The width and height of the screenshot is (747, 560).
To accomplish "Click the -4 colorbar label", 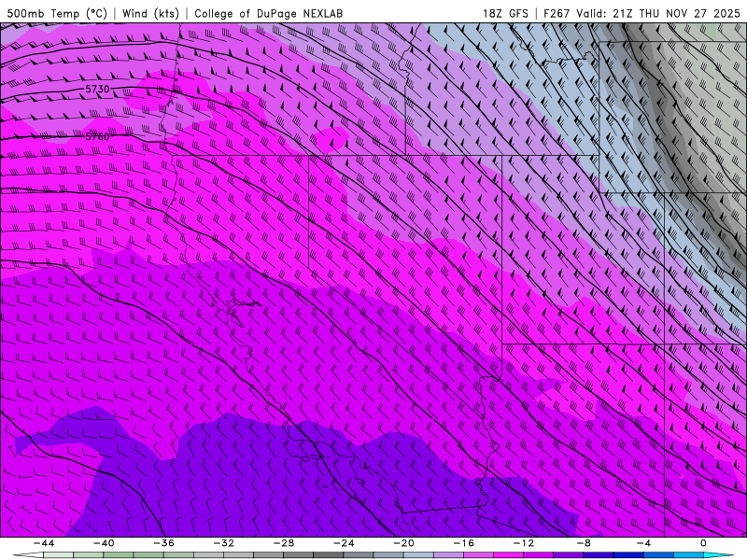I will (x=644, y=543).
